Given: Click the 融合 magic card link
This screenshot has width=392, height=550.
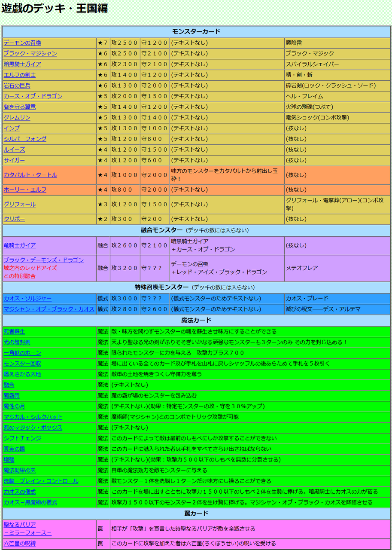Looking at the screenshot, I should [9, 385].
